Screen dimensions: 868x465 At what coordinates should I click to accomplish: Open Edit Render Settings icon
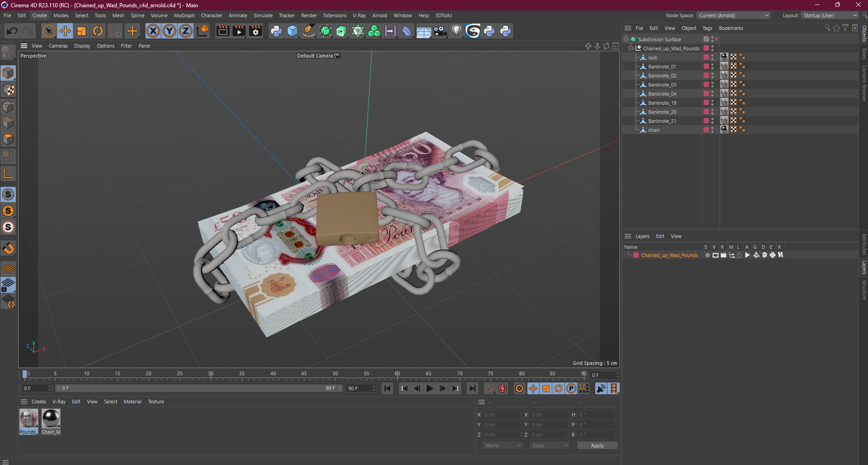[x=256, y=31]
